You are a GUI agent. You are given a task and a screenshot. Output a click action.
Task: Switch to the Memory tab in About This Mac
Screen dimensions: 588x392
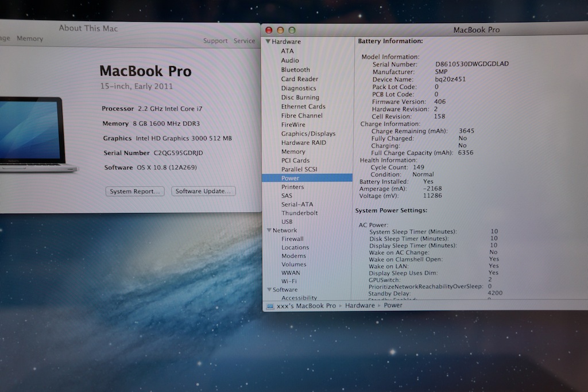(x=30, y=38)
